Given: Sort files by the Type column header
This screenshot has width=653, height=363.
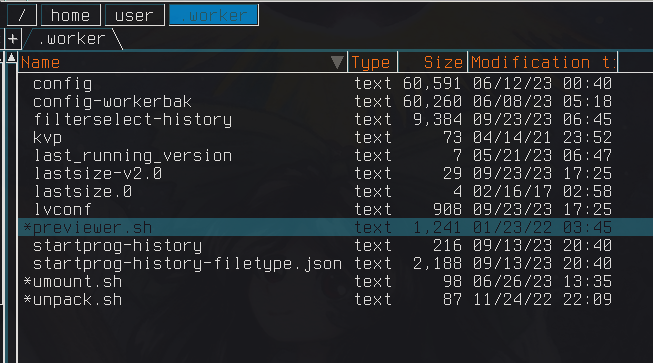Looking at the screenshot, I should pos(372,62).
